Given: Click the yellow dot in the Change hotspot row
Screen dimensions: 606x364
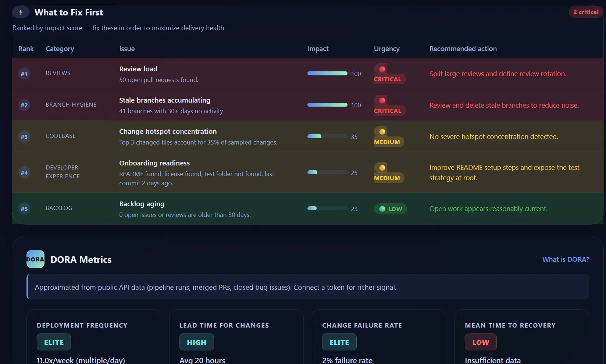Looking at the screenshot, I should (382, 132).
